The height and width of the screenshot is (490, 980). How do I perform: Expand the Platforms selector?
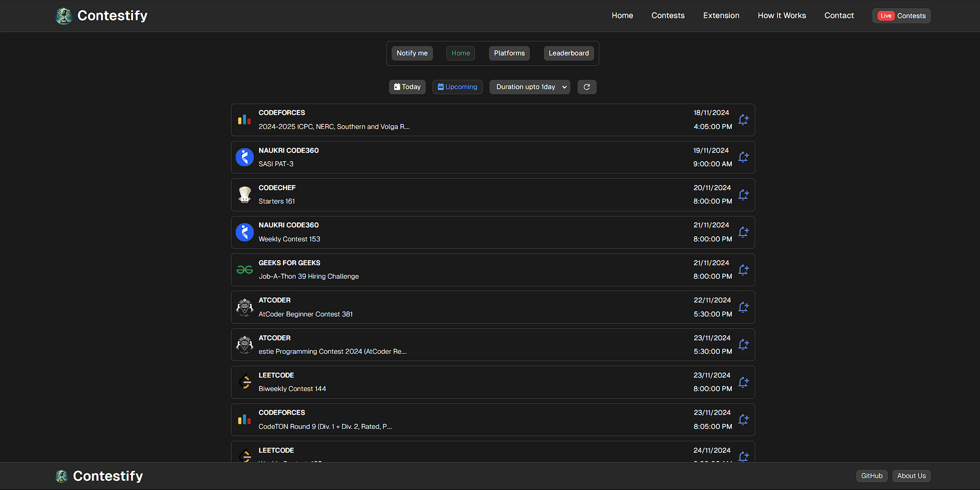(x=509, y=53)
